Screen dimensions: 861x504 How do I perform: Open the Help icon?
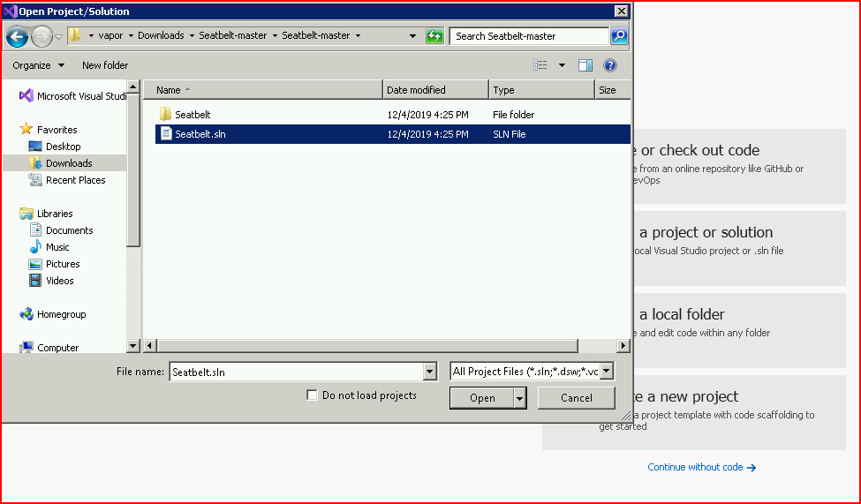610,65
